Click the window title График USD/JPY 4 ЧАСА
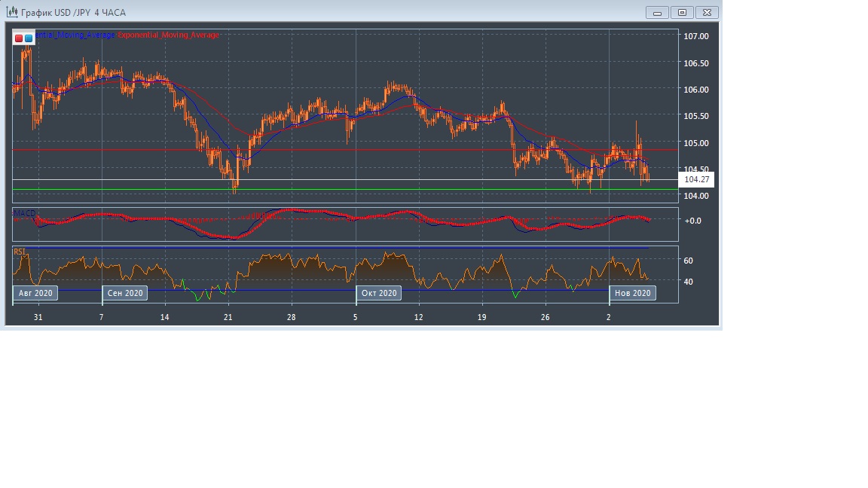Image resolution: width=868 pixels, height=488 pixels. pos(73,13)
